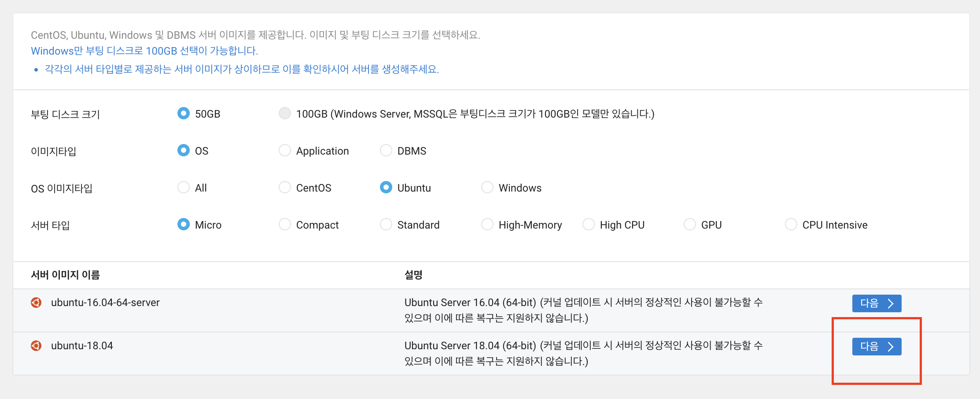Click the gray intro line mentioning CentOS, Ubuntu, Windows

[255, 35]
